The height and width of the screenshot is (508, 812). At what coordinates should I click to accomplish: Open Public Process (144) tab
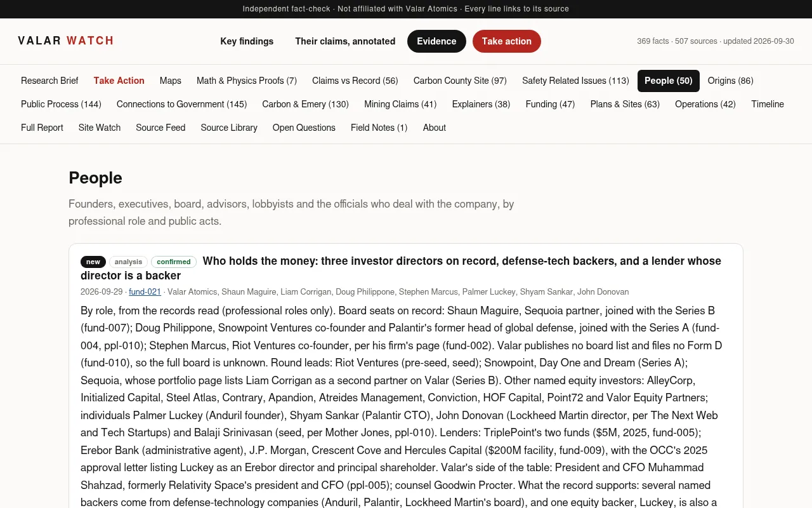(61, 104)
